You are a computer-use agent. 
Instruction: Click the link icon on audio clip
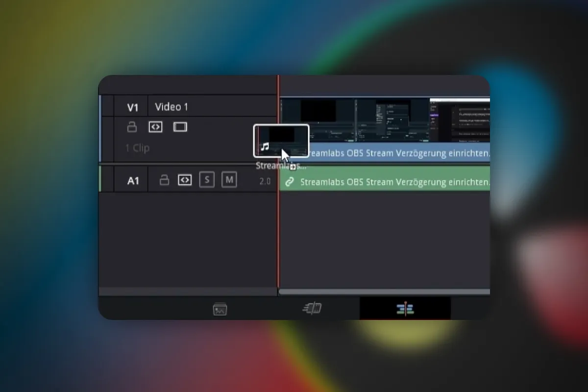(290, 182)
